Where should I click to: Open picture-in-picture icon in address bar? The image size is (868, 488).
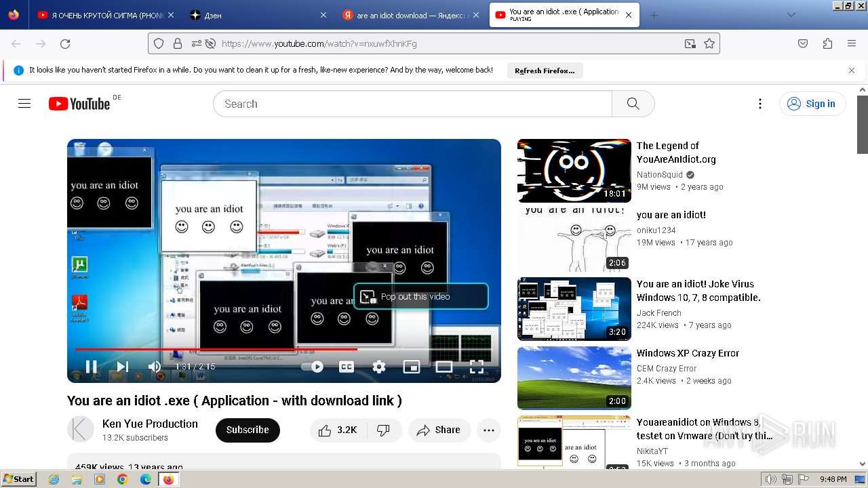(690, 43)
